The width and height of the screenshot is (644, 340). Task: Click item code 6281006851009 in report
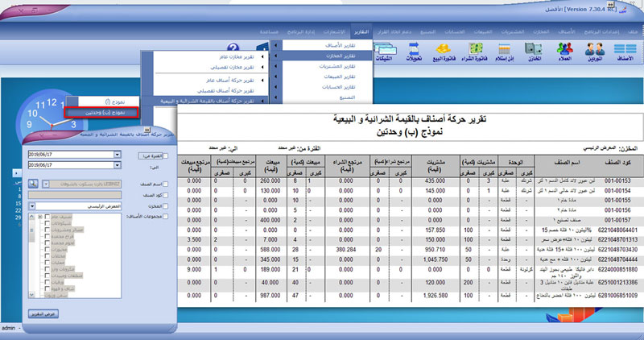(x=617, y=295)
